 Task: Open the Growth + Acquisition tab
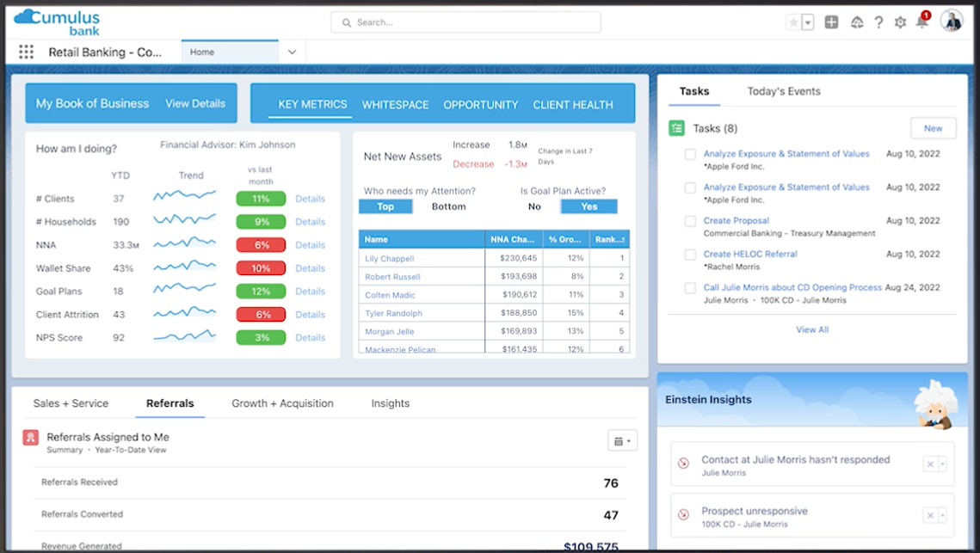pyautogui.click(x=283, y=402)
